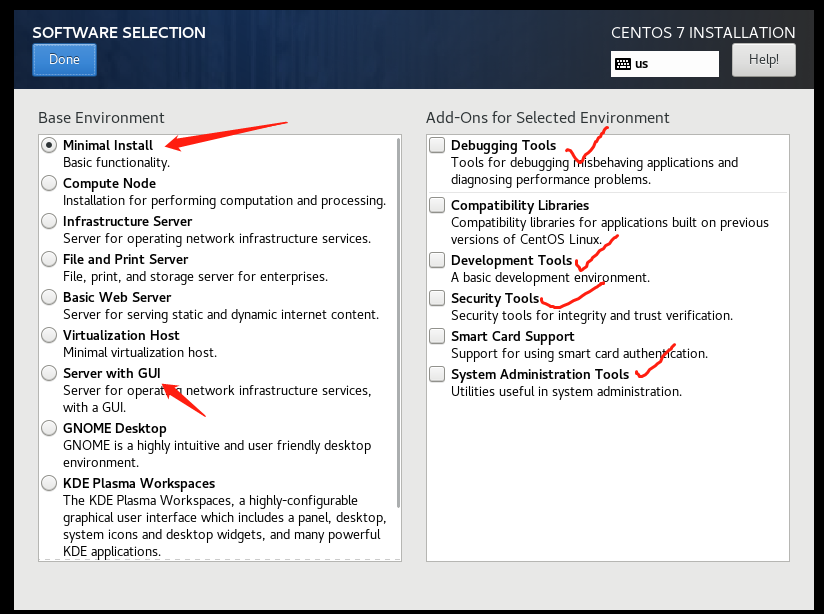Tick the Development Tools checkbox
This screenshot has height=614, width=824.
[437, 260]
